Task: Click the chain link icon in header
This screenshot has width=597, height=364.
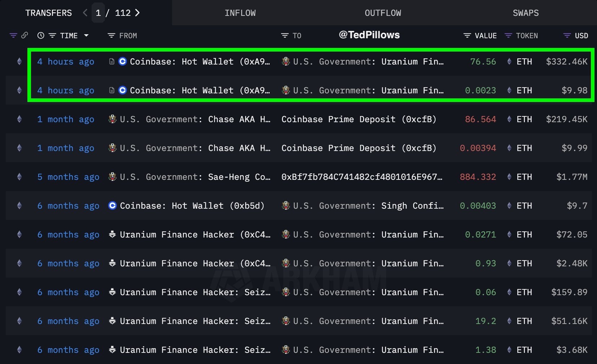Action: click(x=25, y=35)
